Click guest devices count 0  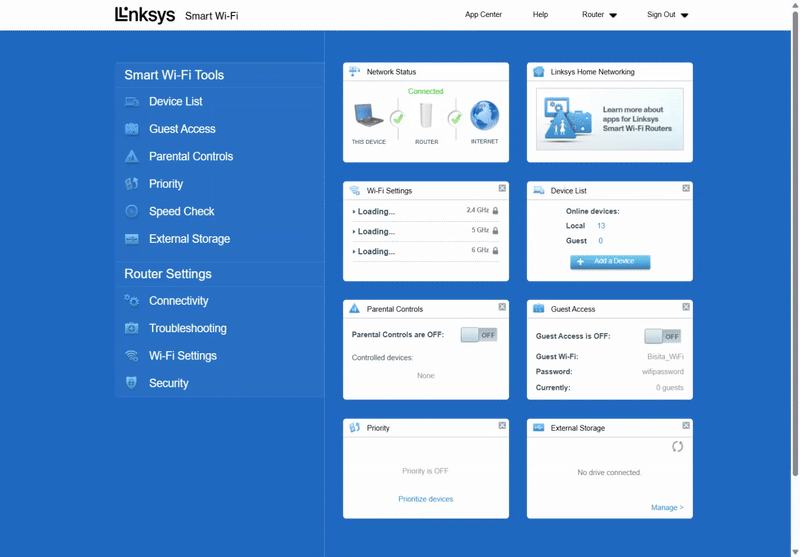601,241
